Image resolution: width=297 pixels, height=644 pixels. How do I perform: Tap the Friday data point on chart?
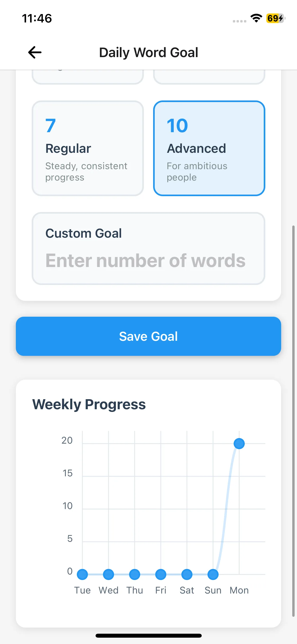click(x=161, y=574)
